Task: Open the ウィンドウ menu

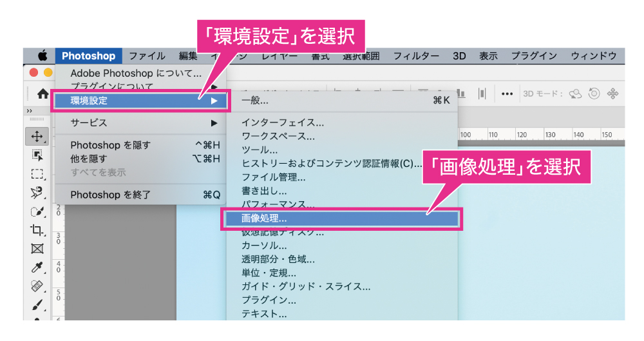Action: (x=594, y=56)
